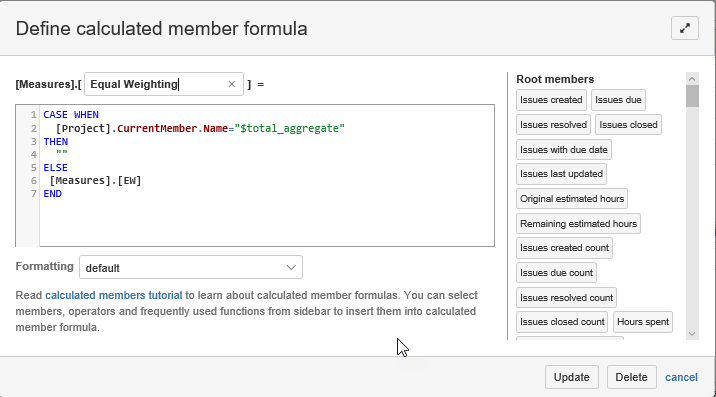Place cursor on the CASE WHEN line
Image resolution: width=716 pixels, height=397 pixels.
coord(71,115)
